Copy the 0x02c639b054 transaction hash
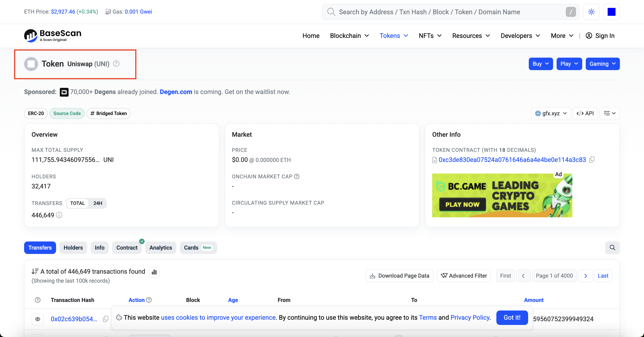This screenshot has width=644, height=337. pos(106,319)
